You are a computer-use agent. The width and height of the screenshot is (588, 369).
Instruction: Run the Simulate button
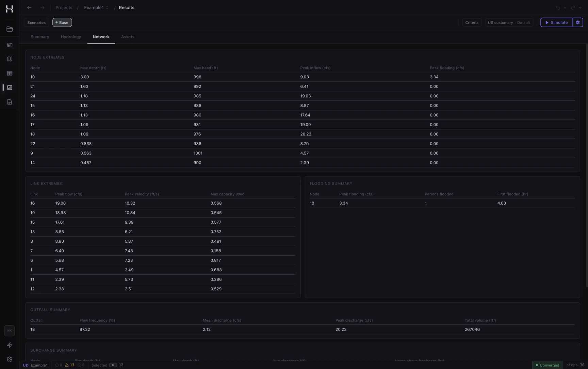tap(556, 22)
